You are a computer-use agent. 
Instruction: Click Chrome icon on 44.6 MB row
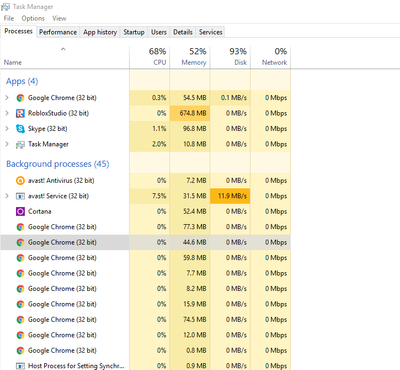coord(20,242)
